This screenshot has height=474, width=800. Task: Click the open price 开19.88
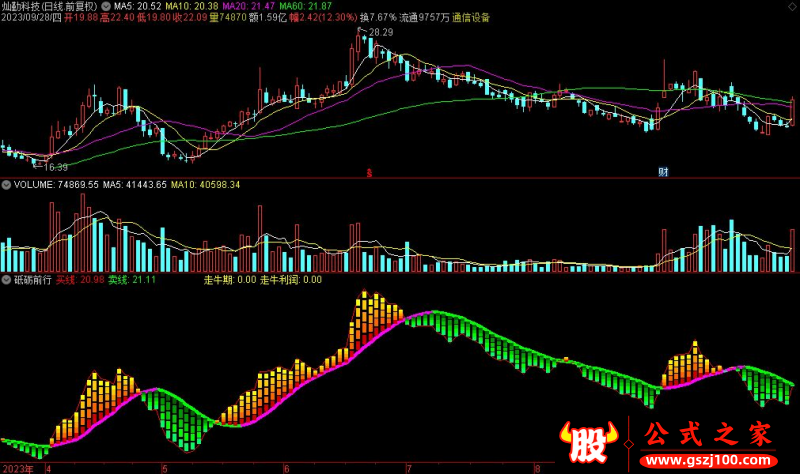pyautogui.click(x=81, y=17)
